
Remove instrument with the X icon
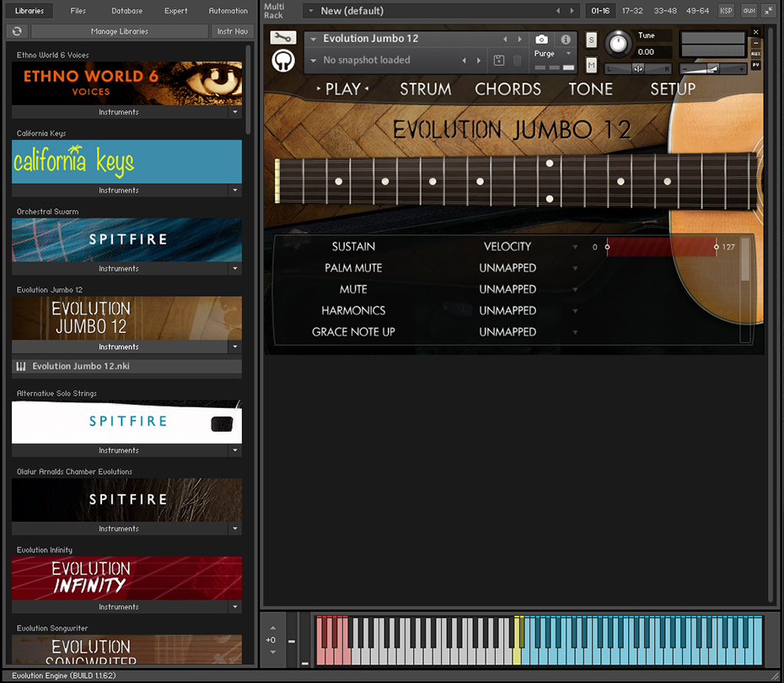coord(756,32)
